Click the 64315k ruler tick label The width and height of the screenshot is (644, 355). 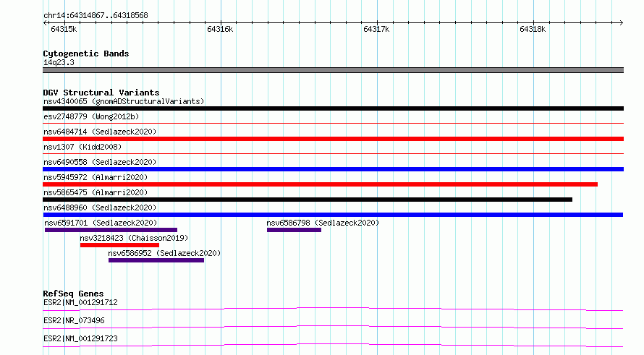[x=64, y=29]
